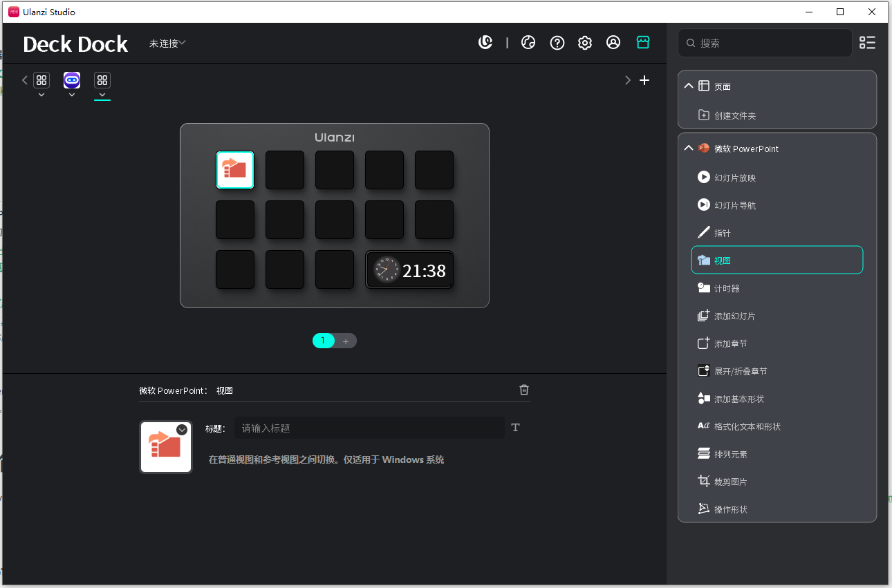Select the 幻灯片放映 action
This screenshot has height=588, width=892.
[x=734, y=178]
